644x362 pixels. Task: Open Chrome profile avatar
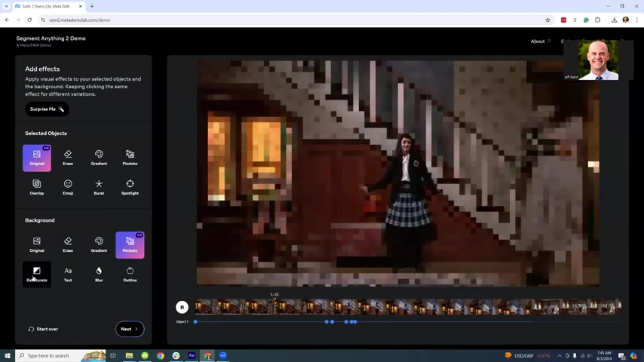point(625,20)
